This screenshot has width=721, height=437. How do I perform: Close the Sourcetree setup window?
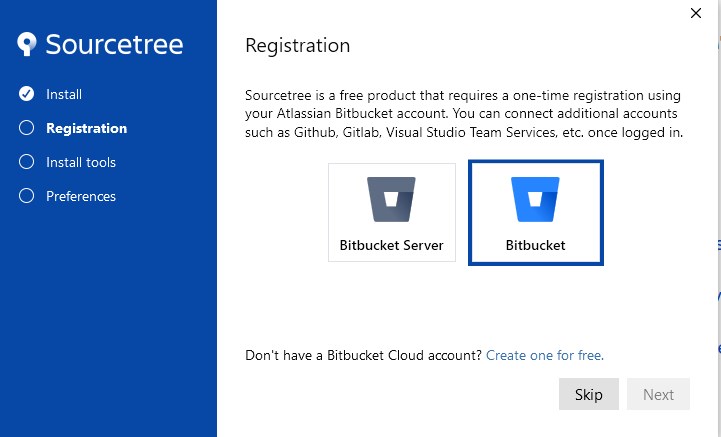pos(696,13)
